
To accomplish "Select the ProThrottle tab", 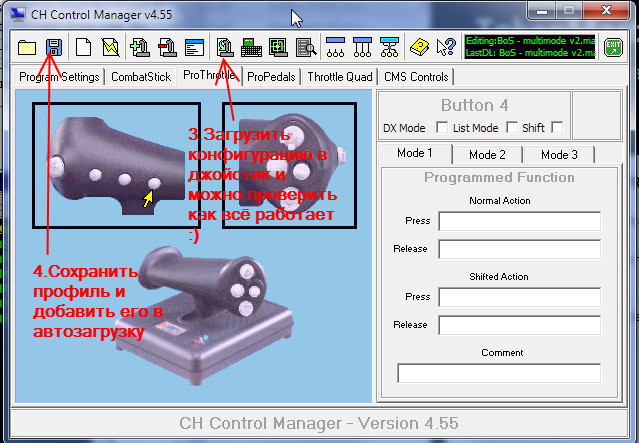I will 209,75.
